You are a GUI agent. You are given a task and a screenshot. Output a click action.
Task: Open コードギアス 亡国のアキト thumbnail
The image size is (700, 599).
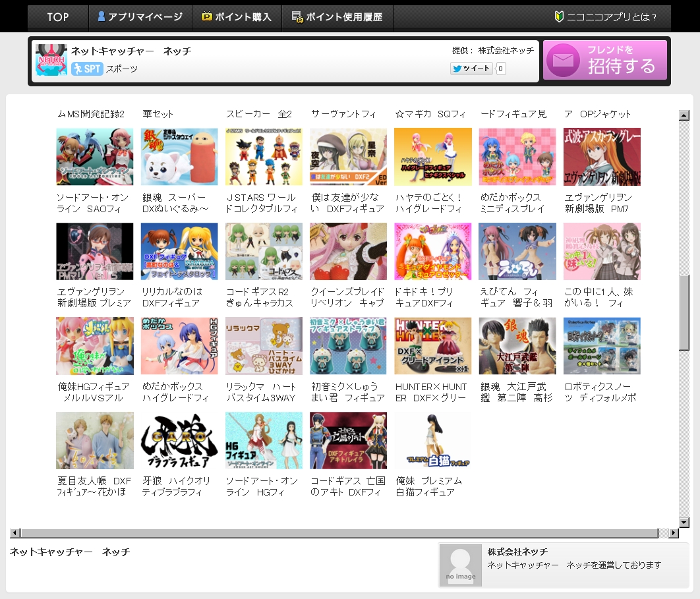(348, 441)
